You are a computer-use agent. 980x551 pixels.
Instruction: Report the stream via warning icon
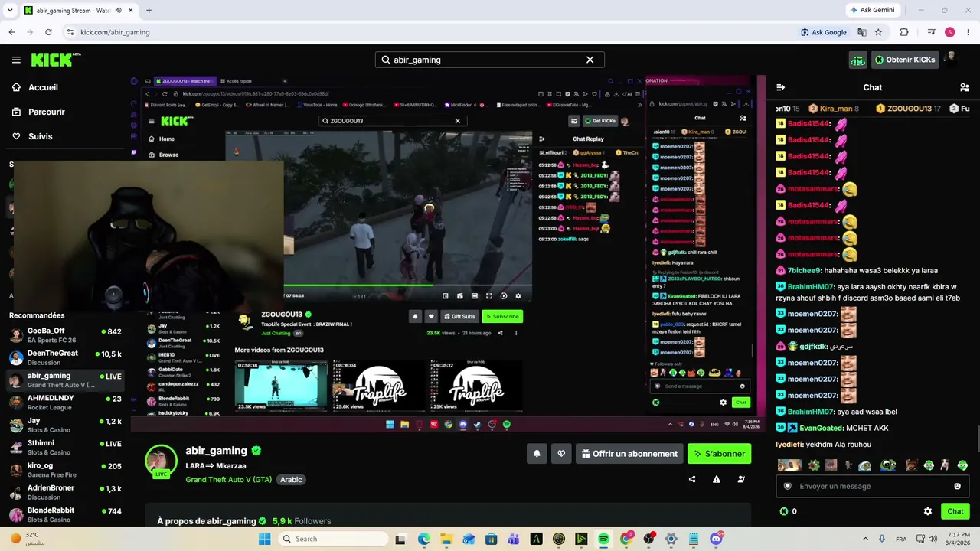[x=717, y=480]
